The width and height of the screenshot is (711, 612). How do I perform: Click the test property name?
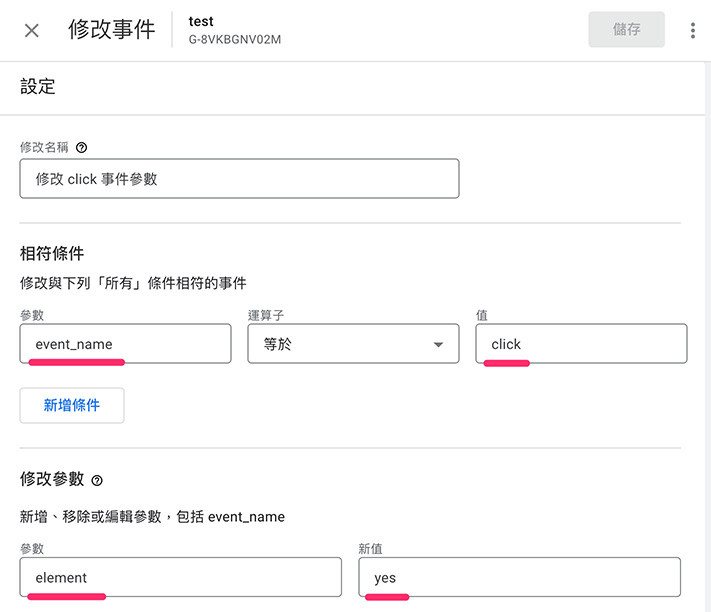click(x=201, y=21)
